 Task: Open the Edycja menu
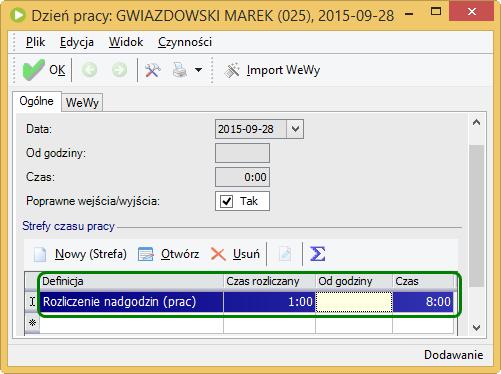(x=77, y=42)
